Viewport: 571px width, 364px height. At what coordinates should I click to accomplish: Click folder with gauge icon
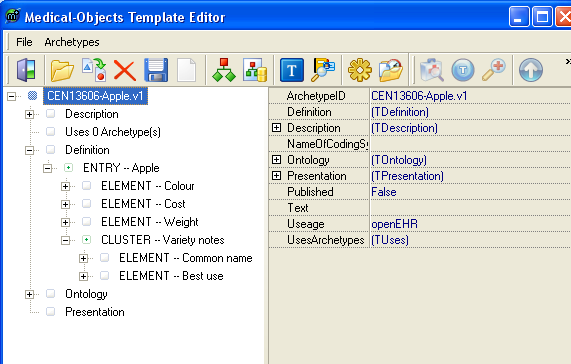pyautogui.click(x=391, y=70)
